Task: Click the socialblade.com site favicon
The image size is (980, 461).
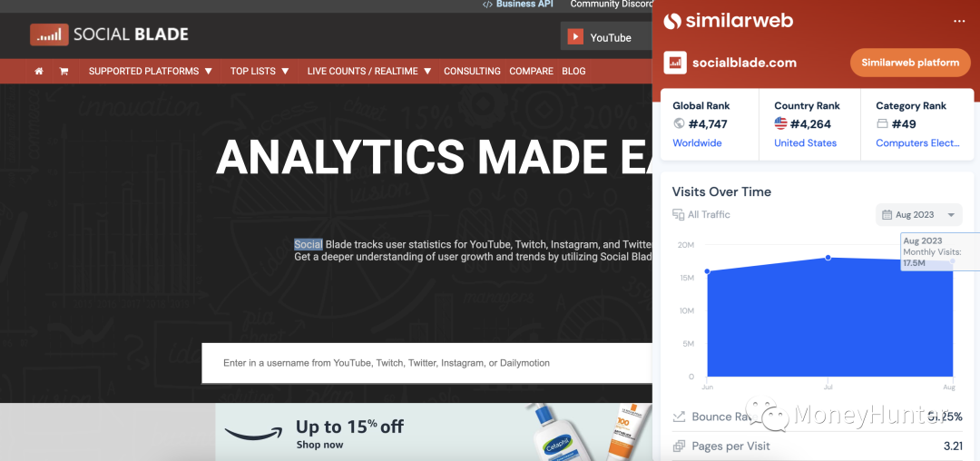Action: 675,63
